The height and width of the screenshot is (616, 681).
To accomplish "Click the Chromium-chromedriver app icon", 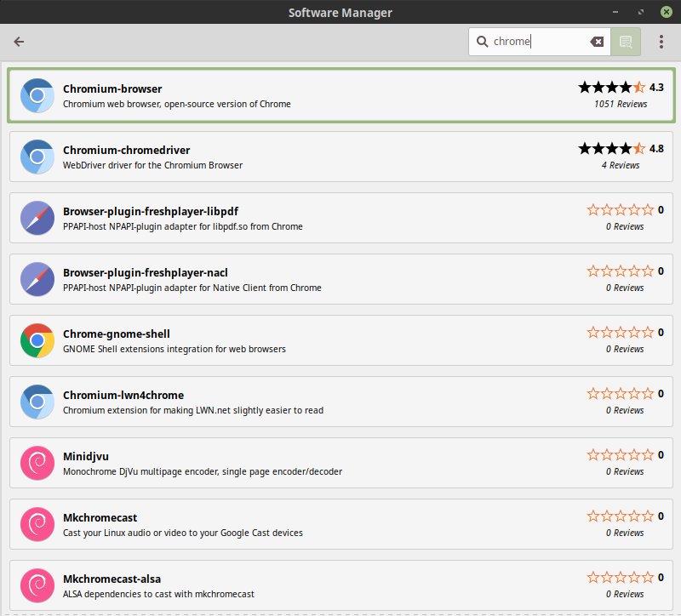I will (37, 157).
